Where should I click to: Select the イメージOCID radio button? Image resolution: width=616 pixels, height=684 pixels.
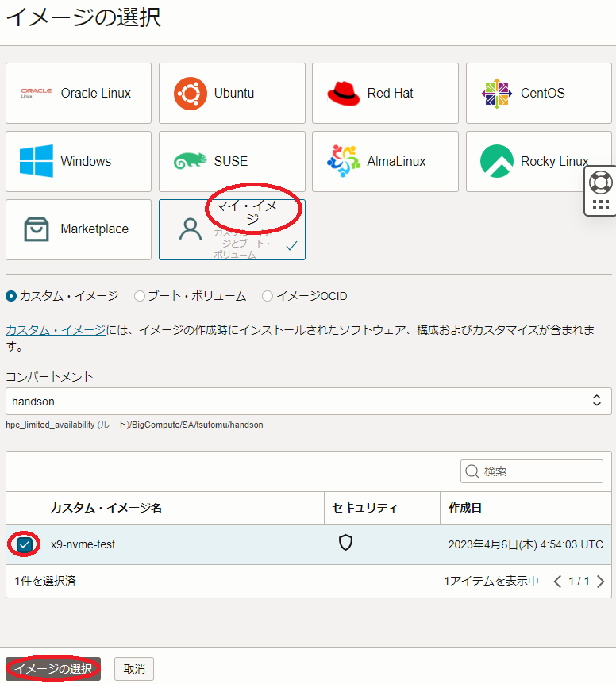(268, 296)
